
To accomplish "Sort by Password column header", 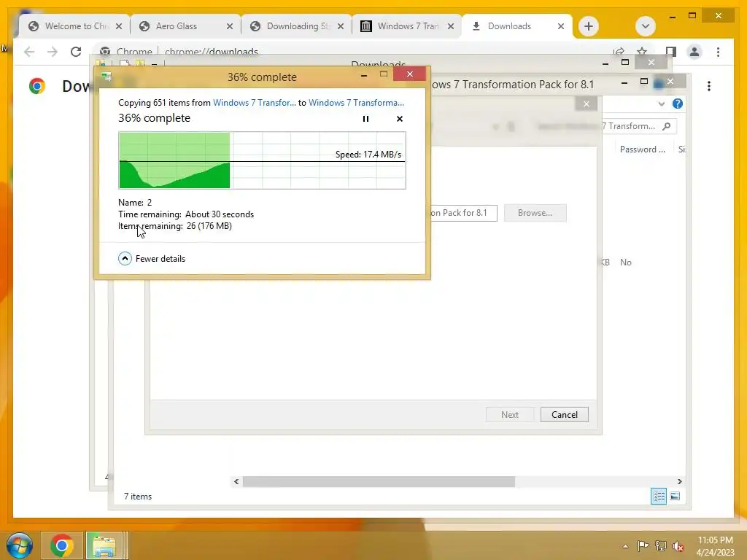I will coord(642,149).
